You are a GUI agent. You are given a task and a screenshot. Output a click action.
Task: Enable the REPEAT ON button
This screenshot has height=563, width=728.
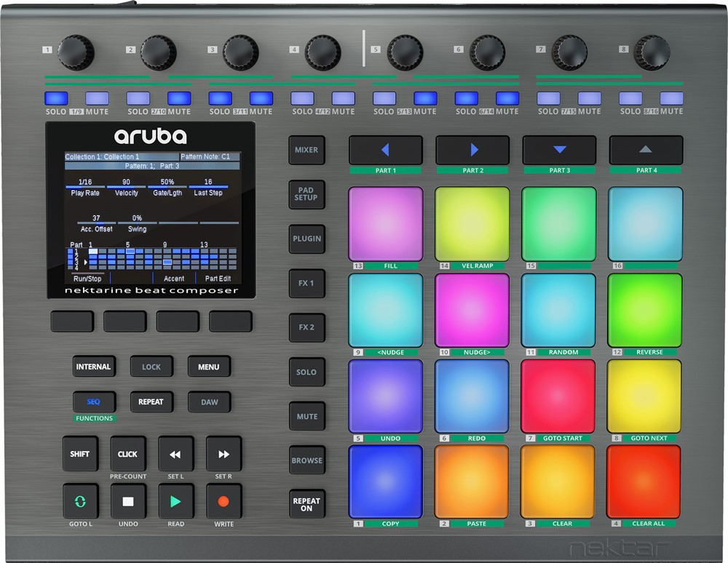click(x=306, y=504)
